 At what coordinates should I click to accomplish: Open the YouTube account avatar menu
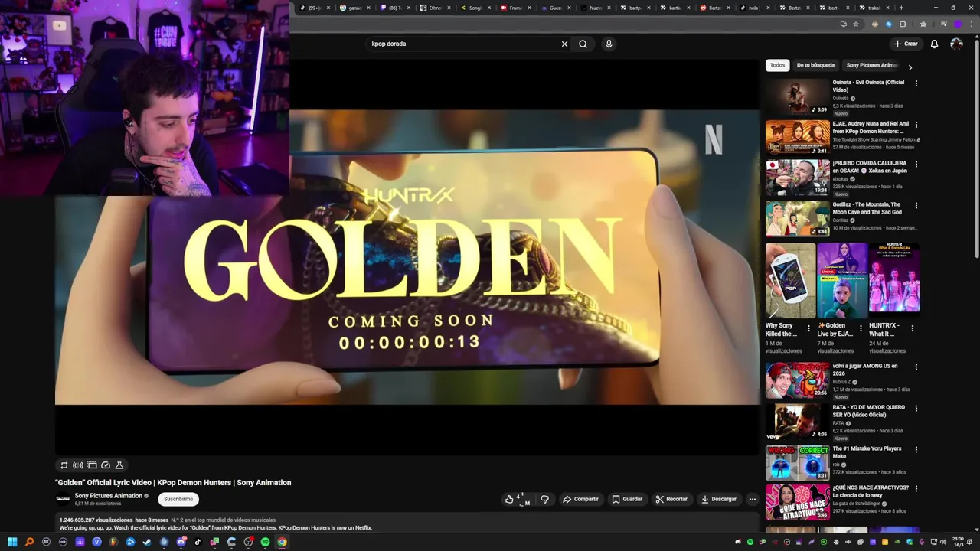click(956, 44)
